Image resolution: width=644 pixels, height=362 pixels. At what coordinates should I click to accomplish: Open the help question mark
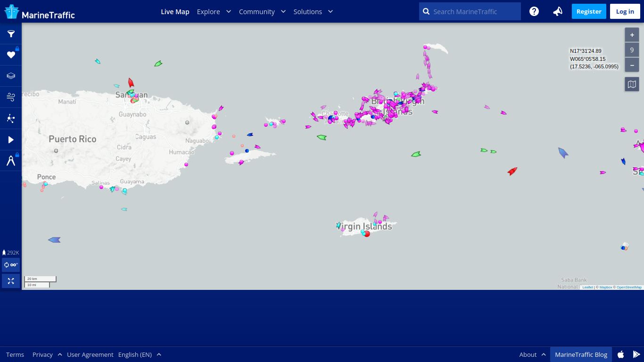534,11
